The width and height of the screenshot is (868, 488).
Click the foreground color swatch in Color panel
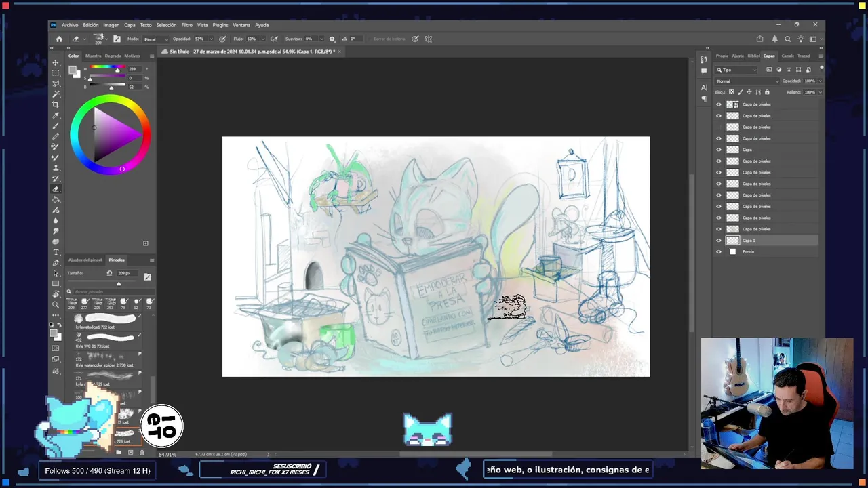coord(73,70)
